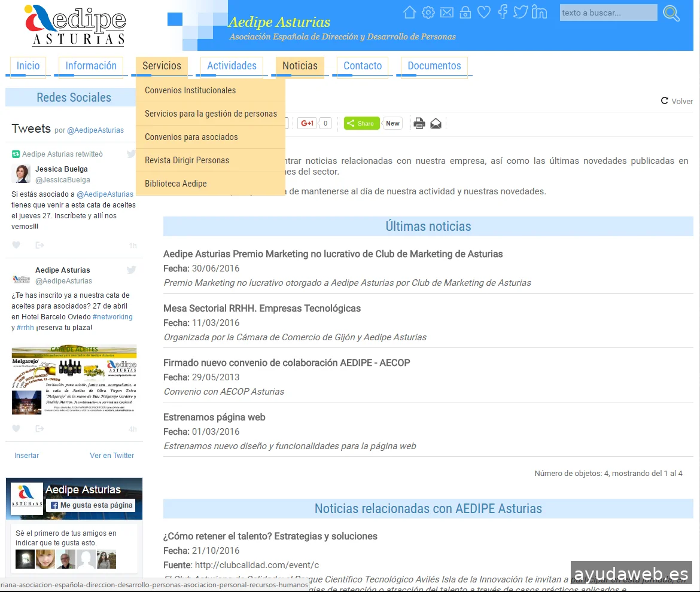Like Jessica Buelga's tweet with the heart
This screenshot has height=592, width=700.
pos(16,245)
